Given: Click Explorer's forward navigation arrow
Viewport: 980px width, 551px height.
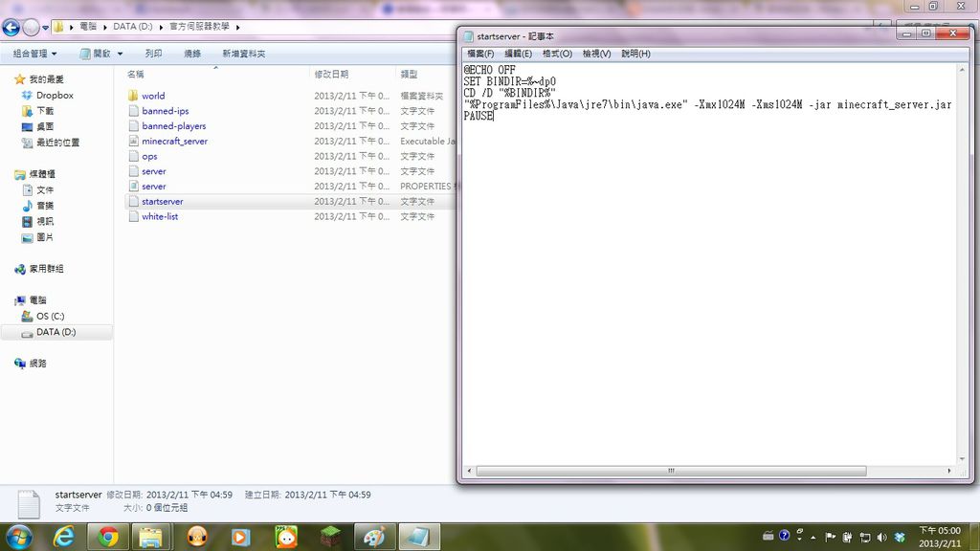Looking at the screenshot, I should coord(31,27).
